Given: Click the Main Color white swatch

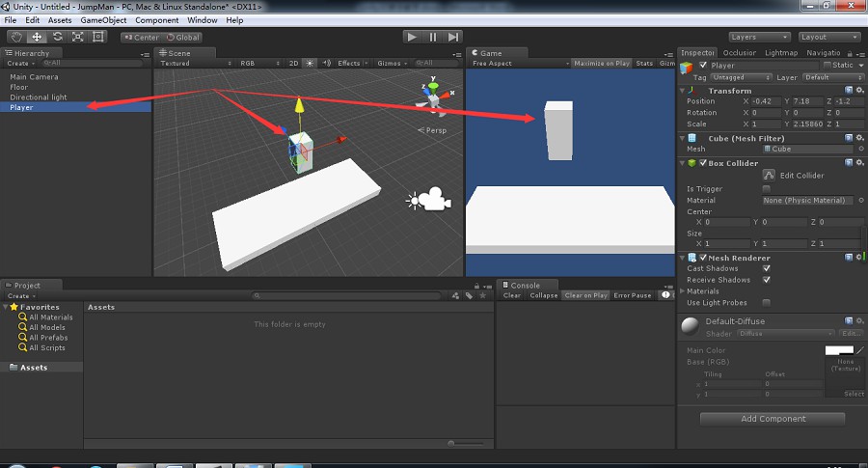Looking at the screenshot, I should [839, 350].
